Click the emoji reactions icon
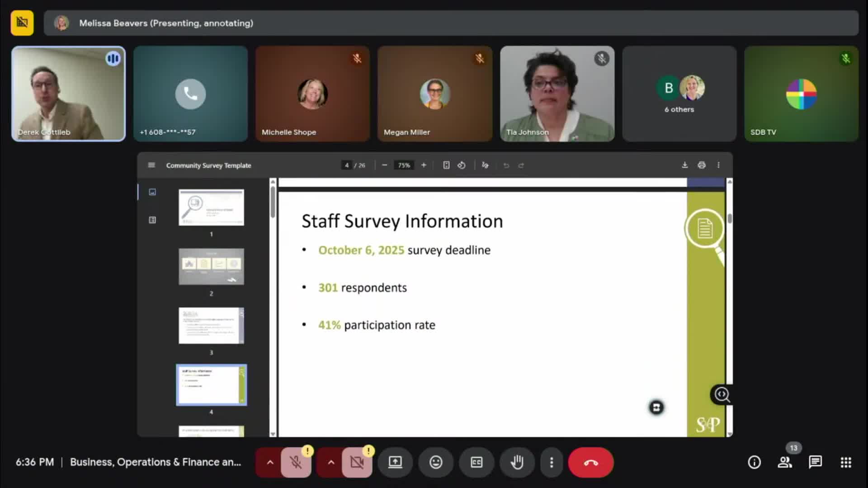 pos(435,462)
